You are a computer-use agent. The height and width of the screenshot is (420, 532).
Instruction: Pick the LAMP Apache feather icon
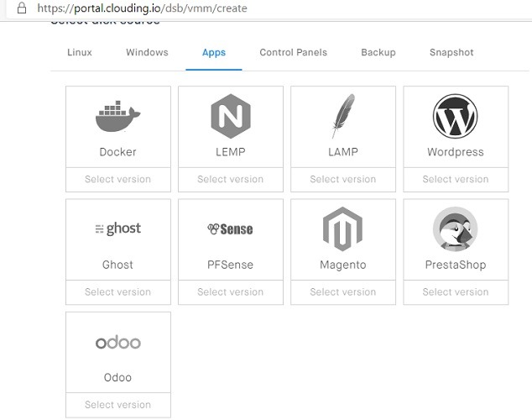343,116
